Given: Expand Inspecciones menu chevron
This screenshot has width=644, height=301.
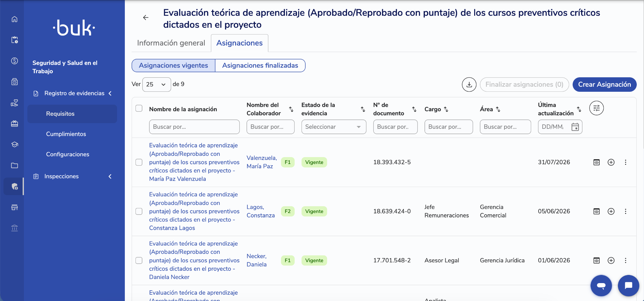Looking at the screenshot, I should 110,176.
